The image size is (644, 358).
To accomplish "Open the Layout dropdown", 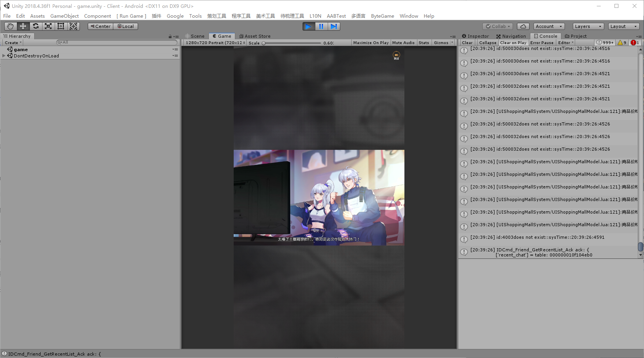I will pos(624,26).
